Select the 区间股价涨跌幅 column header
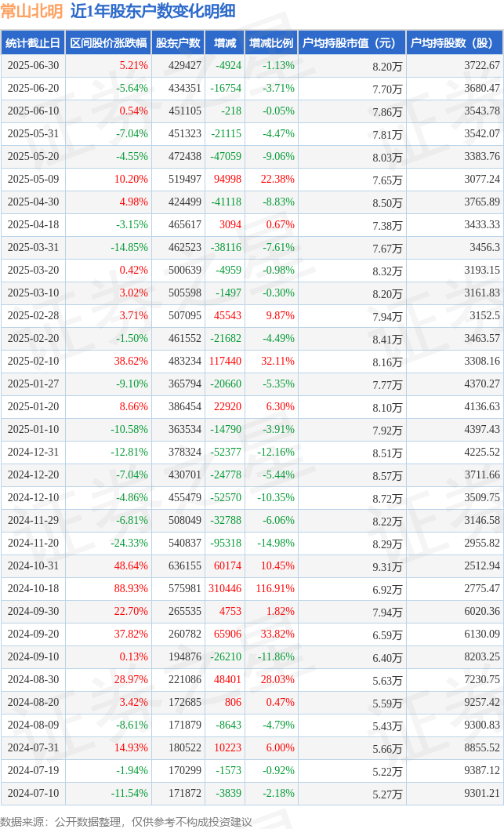The height and width of the screenshot is (829, 504). pyautogui.click(x=108, y=43)
